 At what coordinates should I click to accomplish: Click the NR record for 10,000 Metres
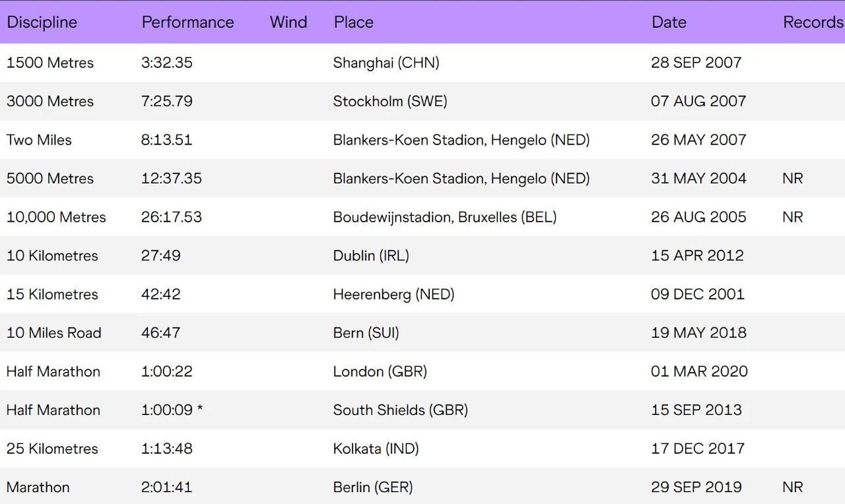(792, 217)
